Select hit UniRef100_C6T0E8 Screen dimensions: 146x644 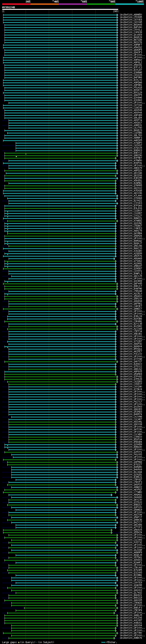131,20
